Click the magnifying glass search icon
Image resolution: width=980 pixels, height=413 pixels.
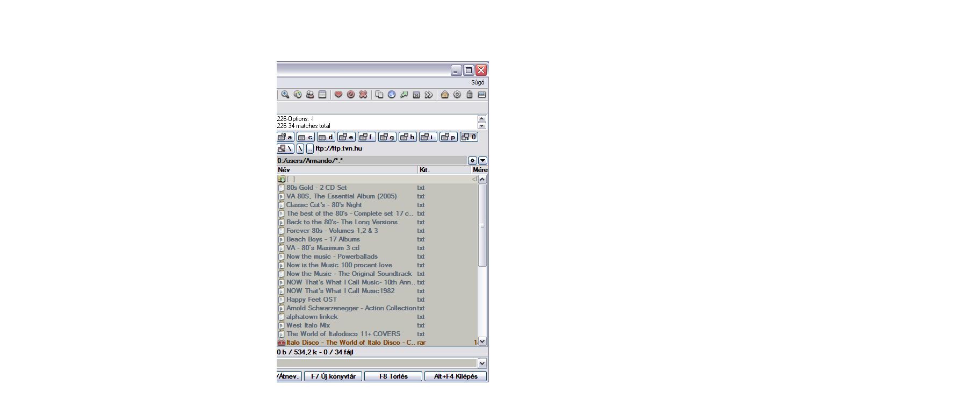[285, 95]
